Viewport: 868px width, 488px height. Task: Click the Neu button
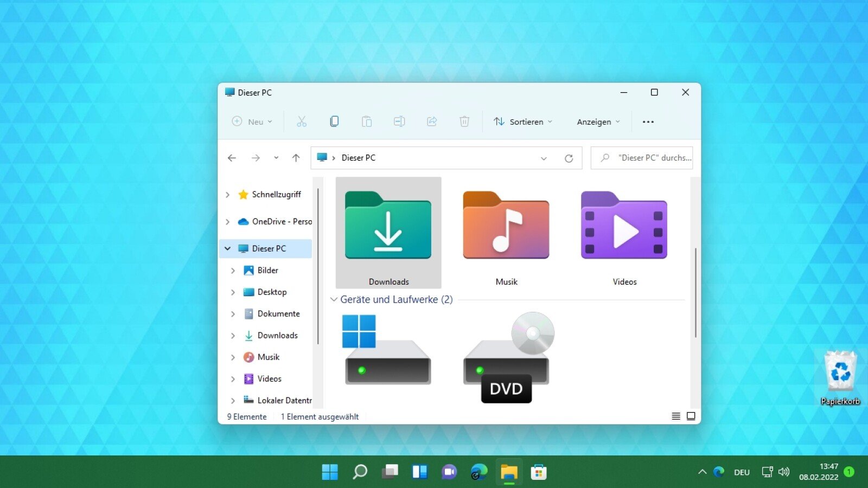tap(251, 121)
